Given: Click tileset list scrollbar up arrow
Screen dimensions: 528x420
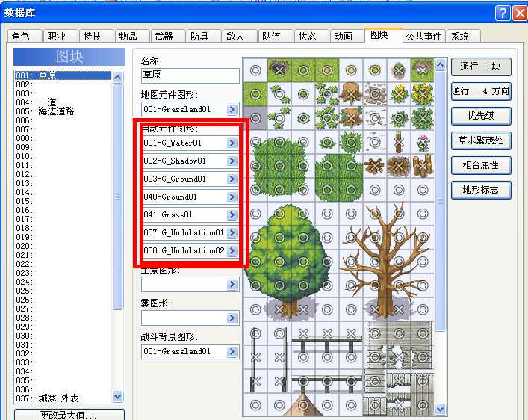Looking at the screenshot, I should (117, 77).
